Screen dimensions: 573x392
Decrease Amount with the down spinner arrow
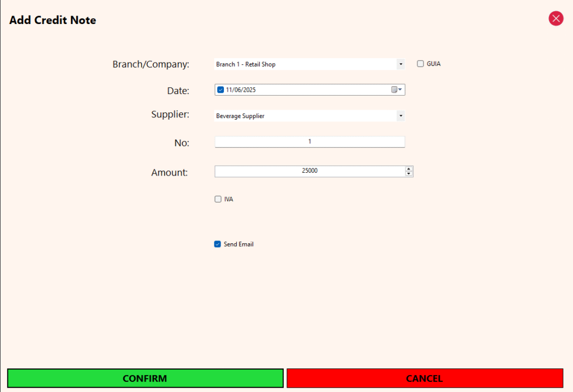408,173
